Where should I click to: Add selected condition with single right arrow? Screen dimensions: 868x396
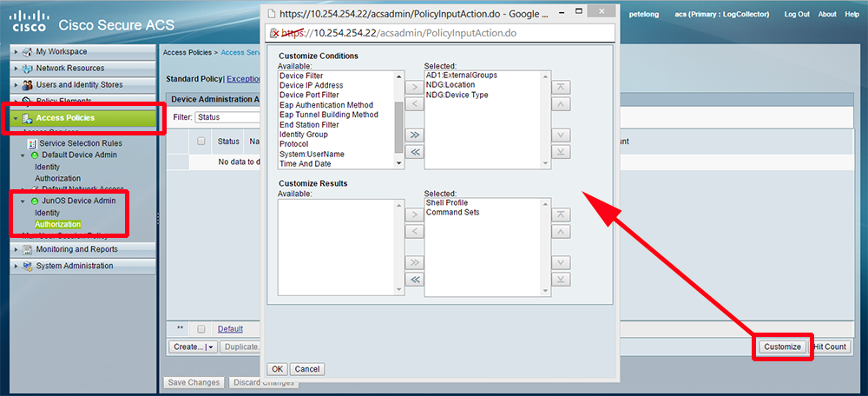[x=414, y=88]
